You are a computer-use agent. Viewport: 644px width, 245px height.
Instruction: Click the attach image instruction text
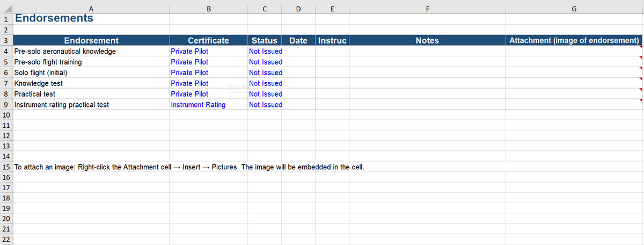[x=189, y=167]
